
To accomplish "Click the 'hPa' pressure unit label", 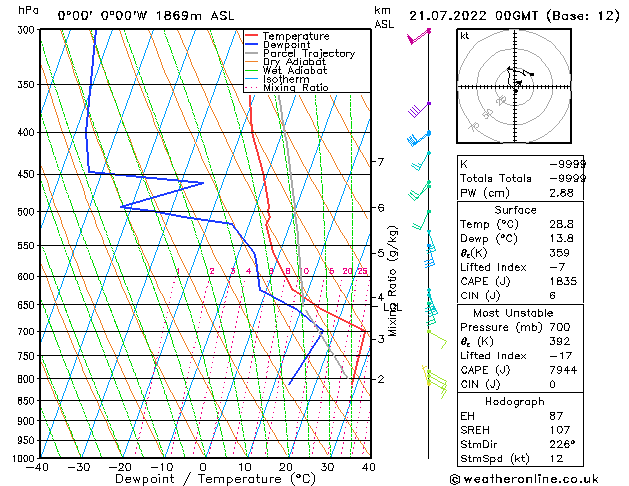I will click(28, 10).
